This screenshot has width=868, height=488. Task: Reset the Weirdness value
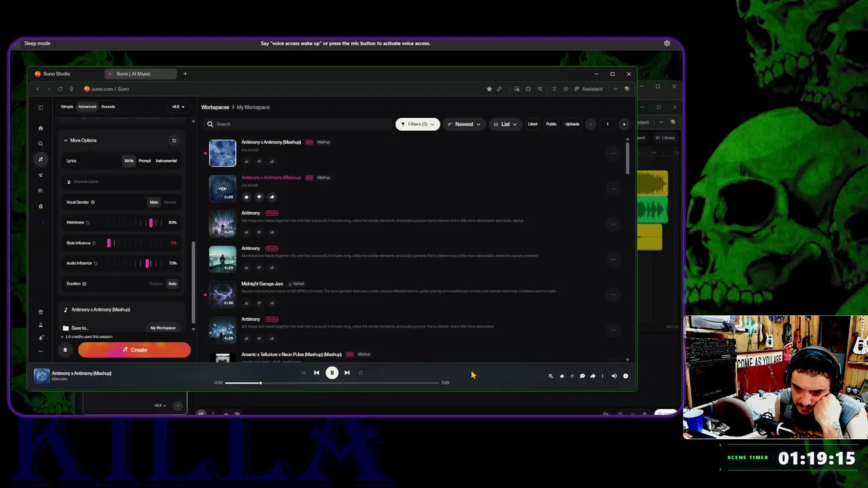tap(87, 222)
